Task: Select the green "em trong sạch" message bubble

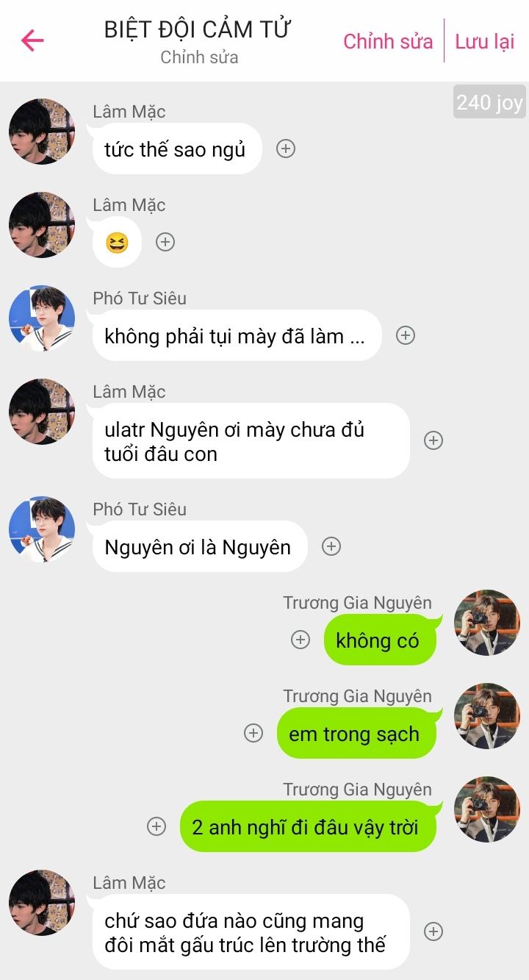Action: [356, 733]
